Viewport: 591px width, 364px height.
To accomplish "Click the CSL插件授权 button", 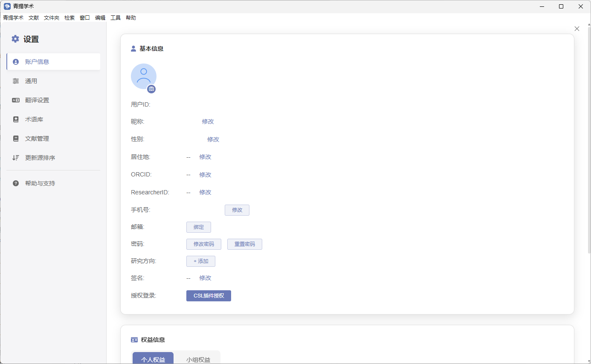I will pos(209,296).
